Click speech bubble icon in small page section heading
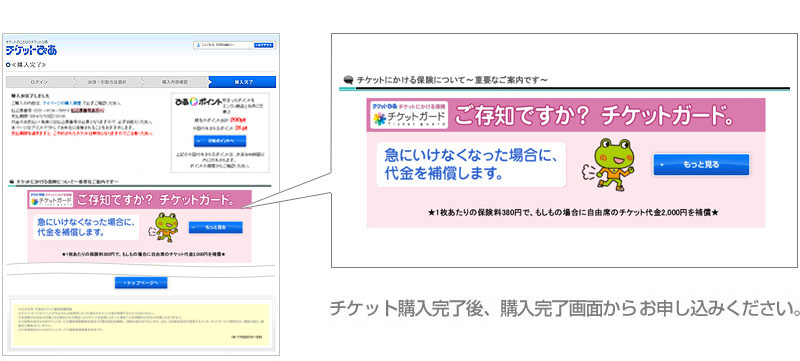The height and width of the screenshot is (361, 800). pyautogui.click(x=12, y=182)
